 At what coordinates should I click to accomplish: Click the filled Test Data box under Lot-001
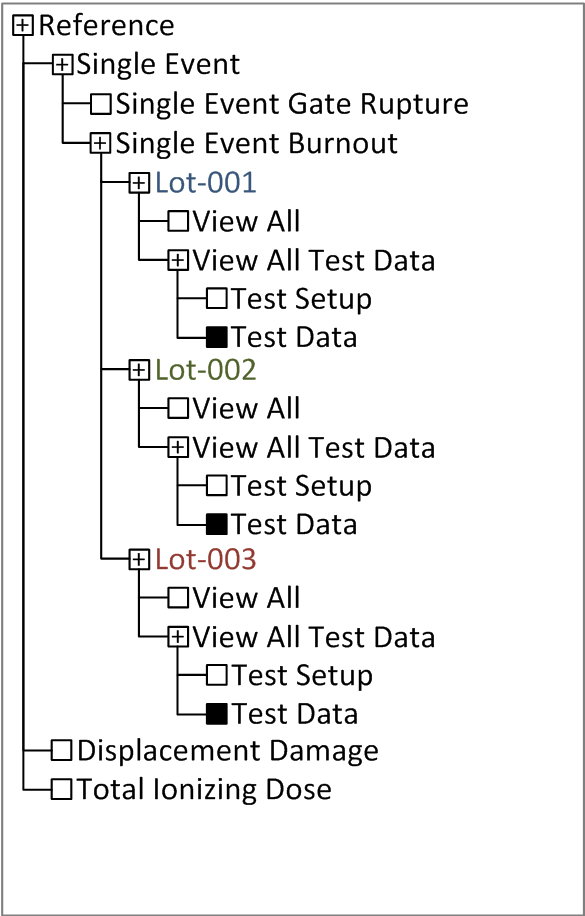click(217, 337)
